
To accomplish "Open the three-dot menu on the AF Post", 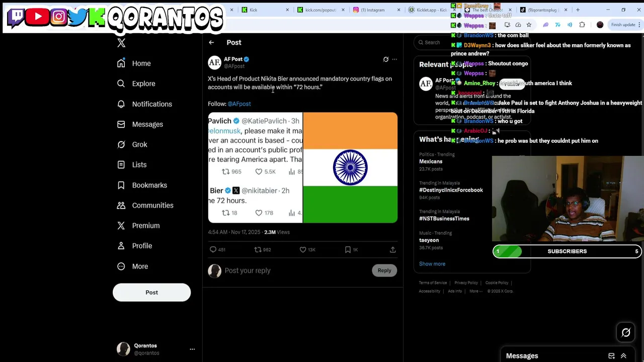I will click(394, 59).
